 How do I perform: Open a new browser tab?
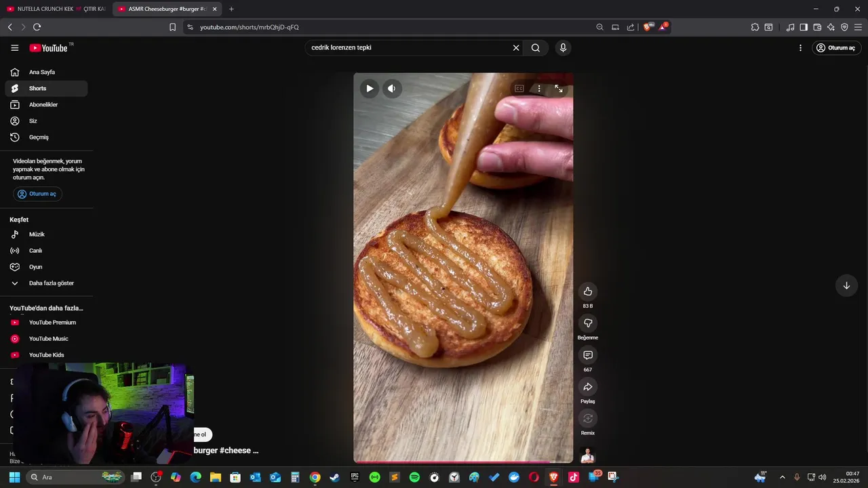(x=231, y=9)
